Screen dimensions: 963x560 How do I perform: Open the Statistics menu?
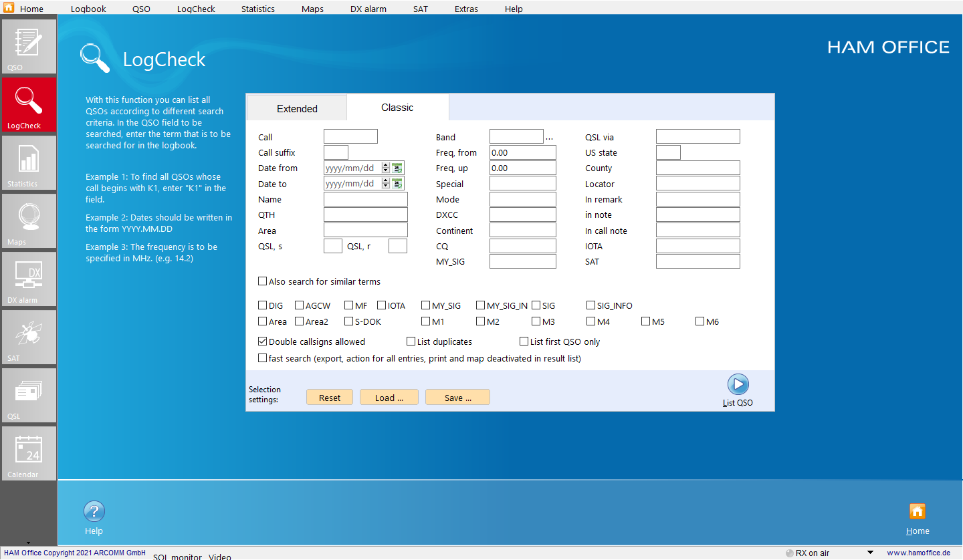(x=258, y=9)
